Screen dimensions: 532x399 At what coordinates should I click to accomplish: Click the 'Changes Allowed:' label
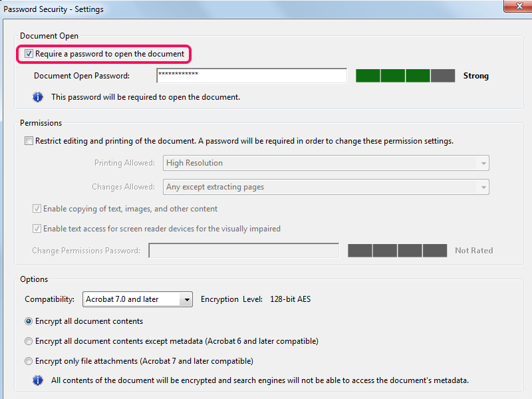[123, 187]
